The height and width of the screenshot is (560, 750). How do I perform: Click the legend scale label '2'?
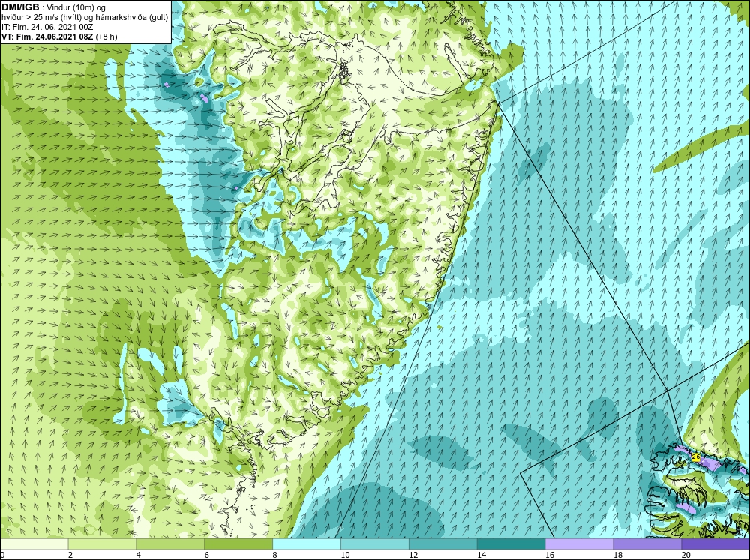click(70, 555)
